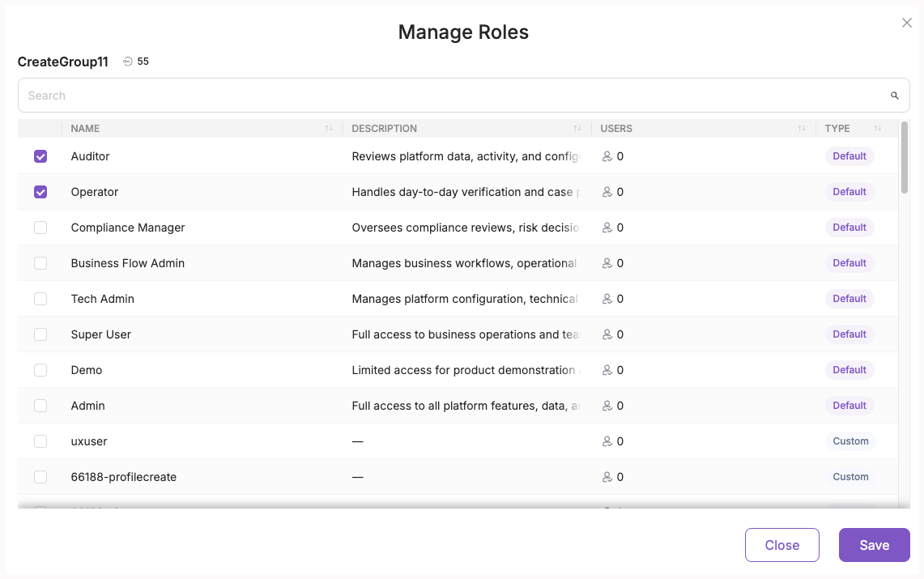Sort by USERS column arrows
The height and width of the screenshot is (579, 924).
click(x=802, y=129)
